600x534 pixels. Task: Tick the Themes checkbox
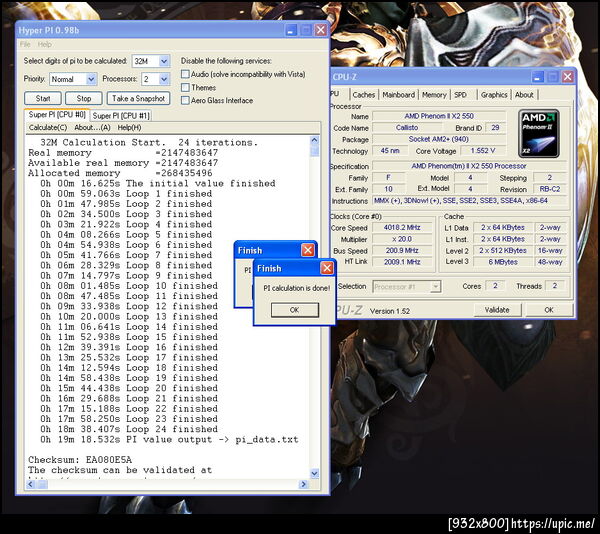pyautogui.click(x=185, y=88)
